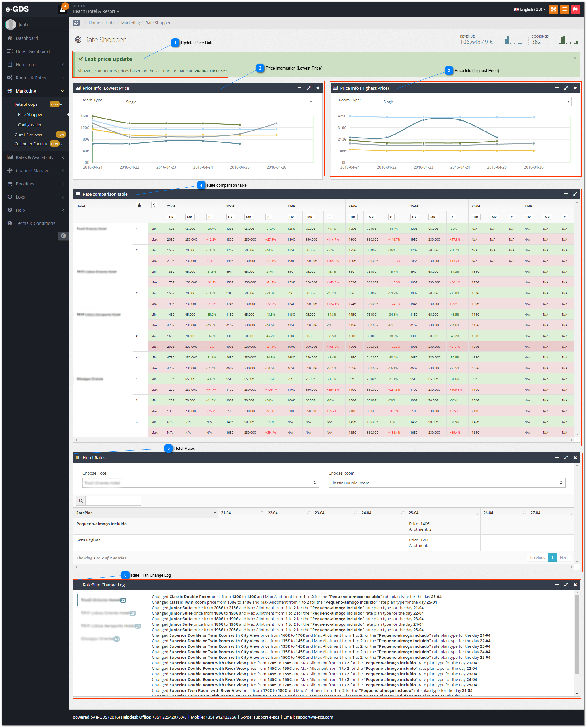
Task: Open the Beach Hotel & Resort hotel selector
Action: coord(96,11)
